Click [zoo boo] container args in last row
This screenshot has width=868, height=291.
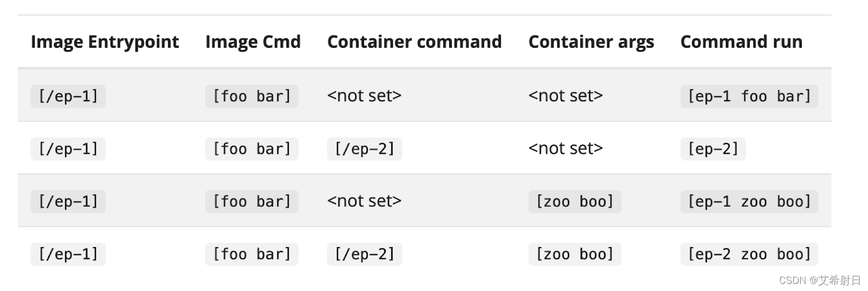[575, 254]
